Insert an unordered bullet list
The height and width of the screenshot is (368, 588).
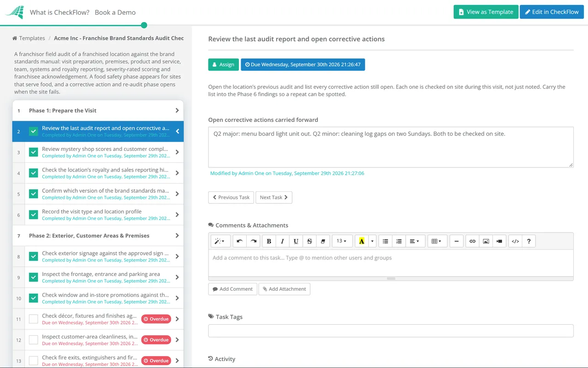(x=385, y=241)
